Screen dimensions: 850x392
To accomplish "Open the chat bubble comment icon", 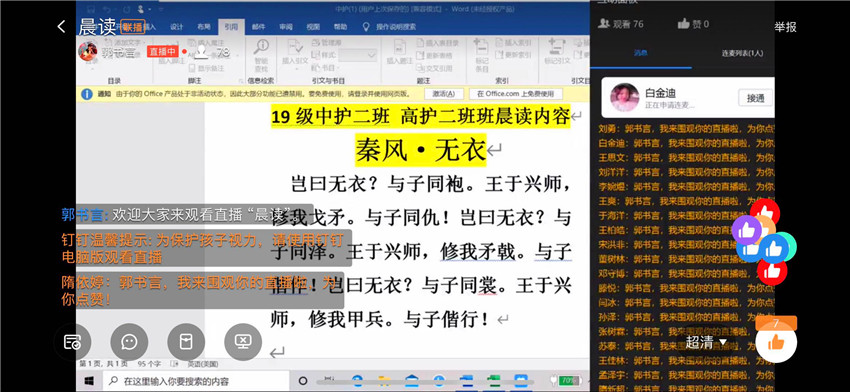I will 129,342.
